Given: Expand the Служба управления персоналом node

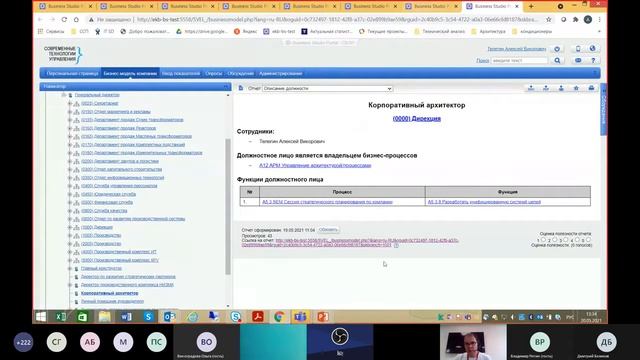Looking at the screenshot, I should coord(70,186).
